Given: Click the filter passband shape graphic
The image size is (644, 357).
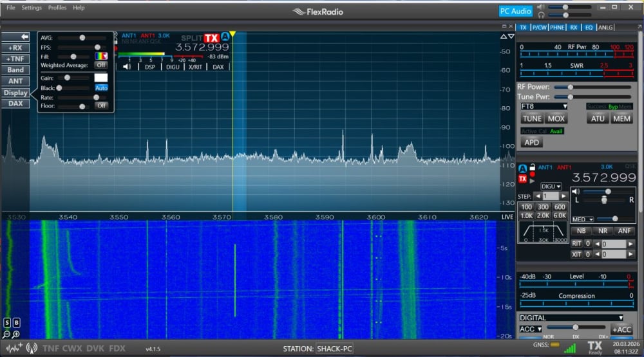Looking at the screenshot, I should pyautogui.click(x=544, y=232).
